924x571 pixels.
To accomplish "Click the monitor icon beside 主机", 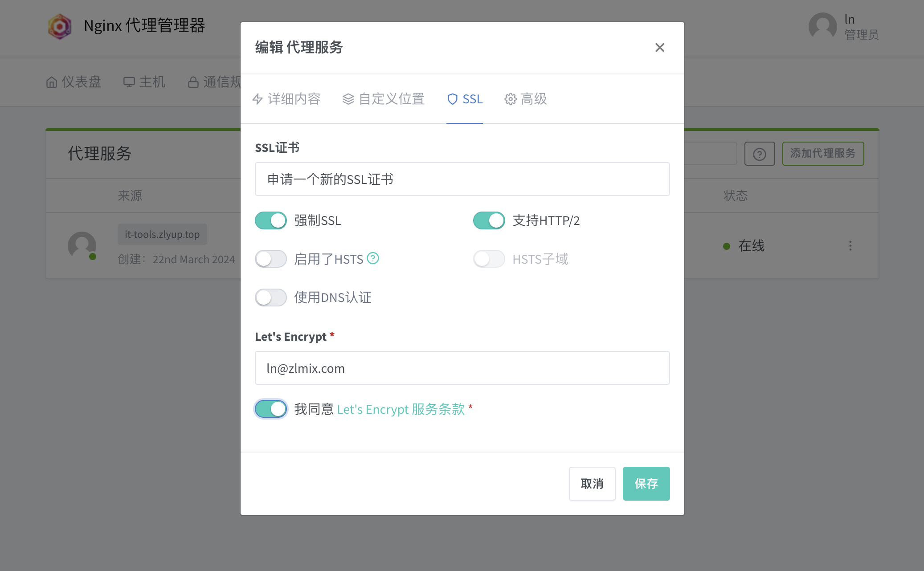I will [129, 82].
